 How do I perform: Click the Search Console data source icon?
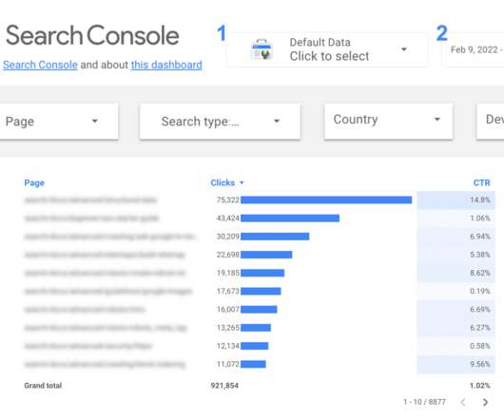262,49
